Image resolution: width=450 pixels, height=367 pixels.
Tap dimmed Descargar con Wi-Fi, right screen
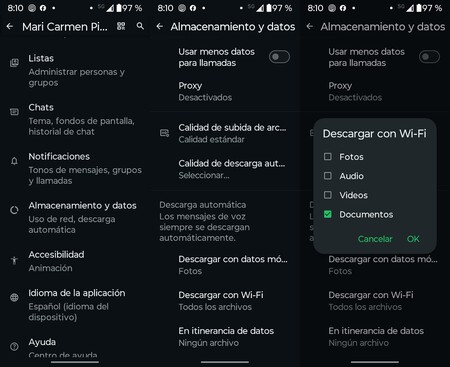click(375, 301)
